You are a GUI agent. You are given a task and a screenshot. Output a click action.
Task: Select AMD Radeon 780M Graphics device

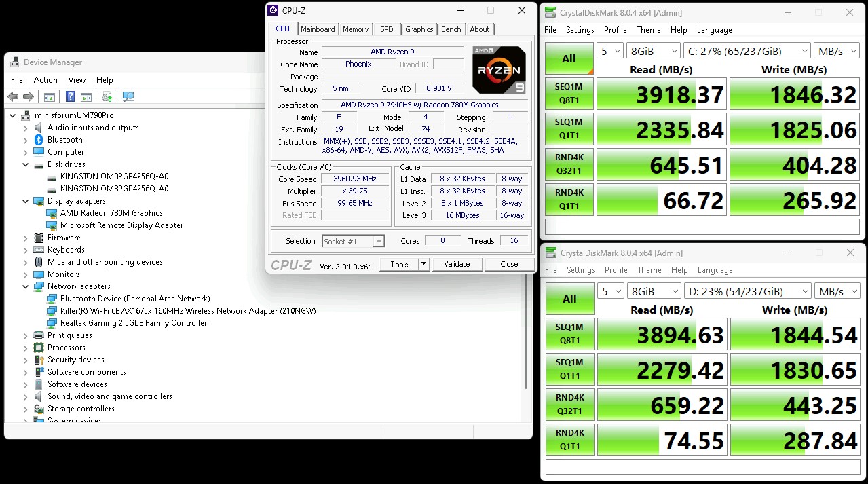tap(111, 213)
